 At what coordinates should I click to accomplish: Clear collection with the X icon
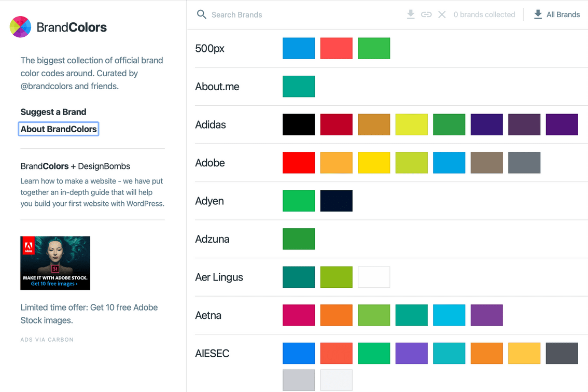point(442,15)
